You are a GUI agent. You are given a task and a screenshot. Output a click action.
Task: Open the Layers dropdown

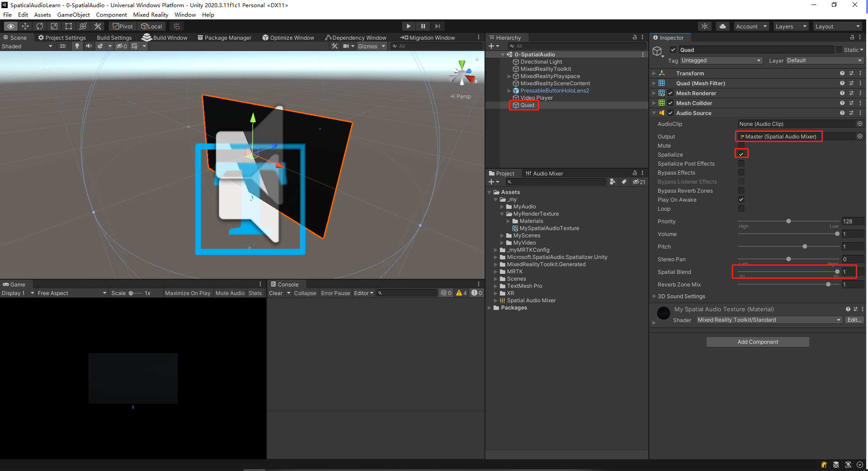click(791, 26)
